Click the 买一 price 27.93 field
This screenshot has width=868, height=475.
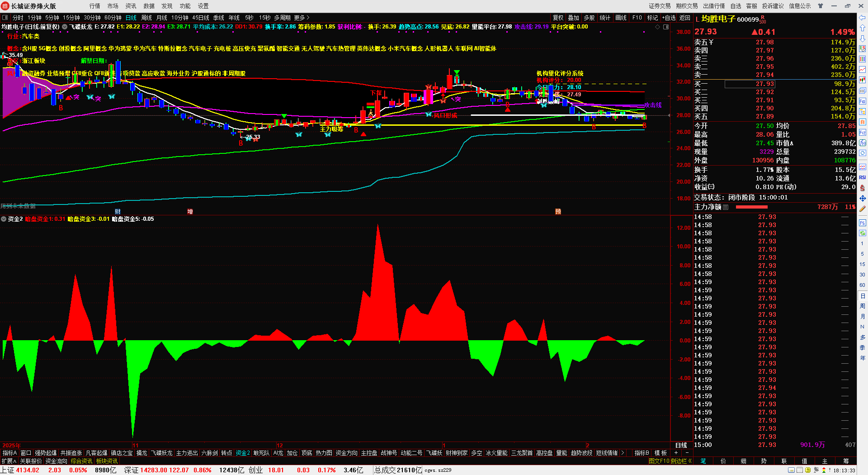[x=750, y=84]
